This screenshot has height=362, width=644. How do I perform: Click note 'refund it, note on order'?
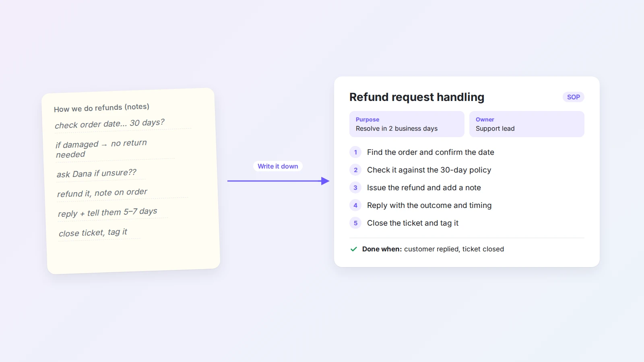pyautogui.click(x=102, y=193)
